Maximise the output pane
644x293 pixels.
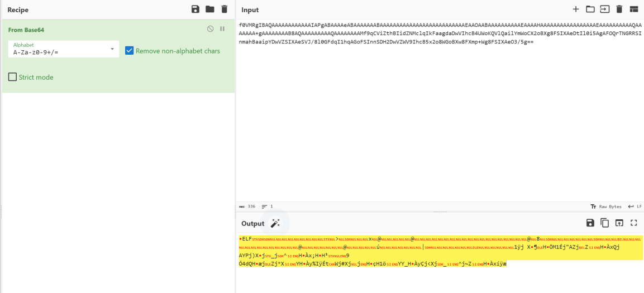click(633, 223)
